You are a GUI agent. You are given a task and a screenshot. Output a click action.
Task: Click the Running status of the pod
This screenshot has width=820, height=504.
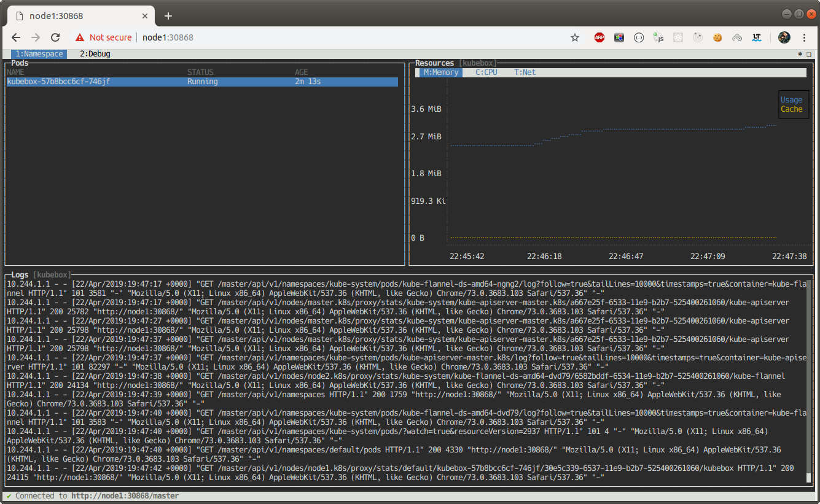[203, 82]
